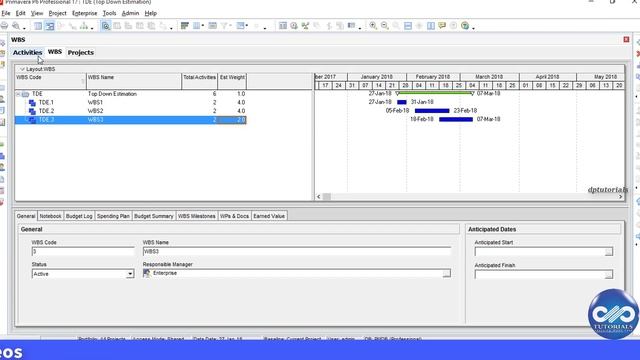
Task: Click the Schedule clock toolbar icon
Action: tap(294, 26)
